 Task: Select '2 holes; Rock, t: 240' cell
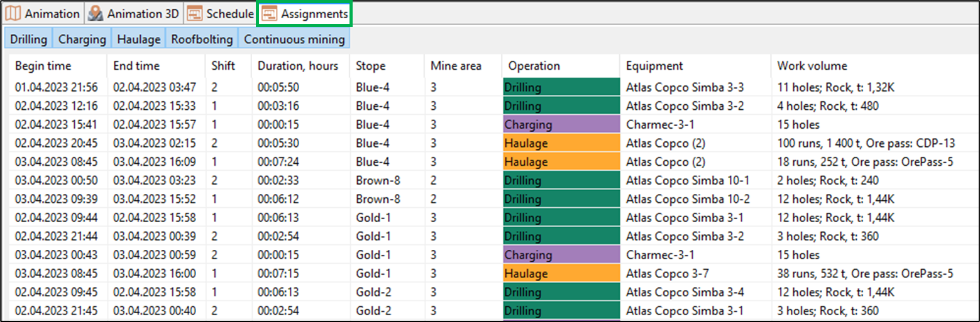pos(828,181)
